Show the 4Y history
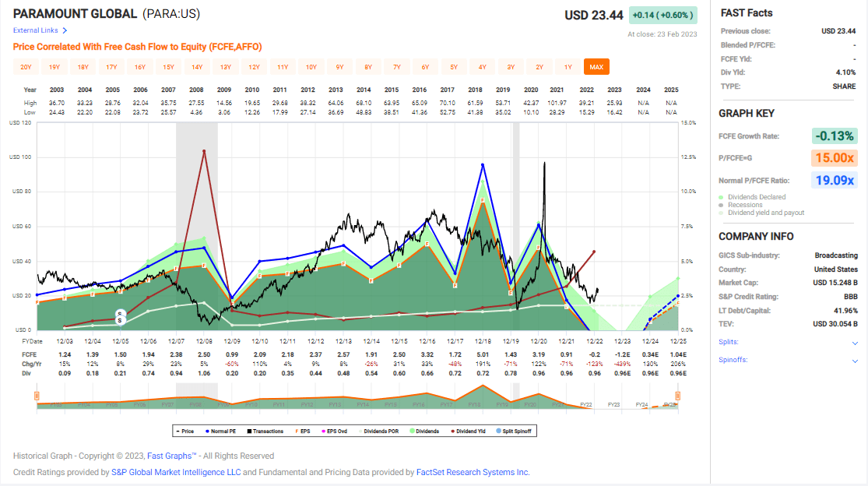 click(482, 67)
